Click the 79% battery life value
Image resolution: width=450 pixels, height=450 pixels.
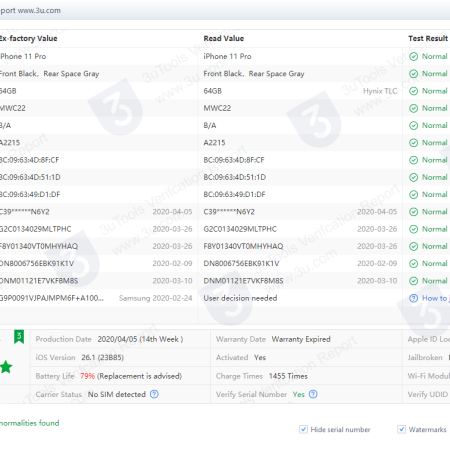click(x=87, y=376)
